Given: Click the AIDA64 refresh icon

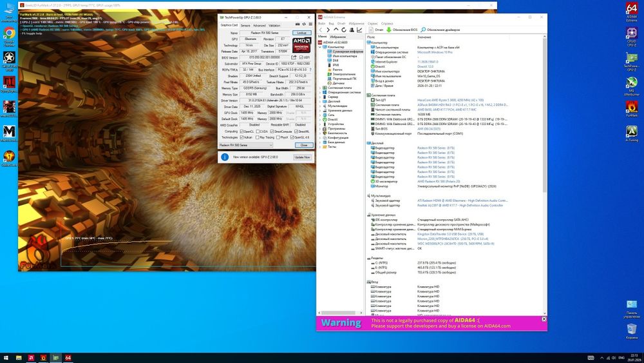Looking at the screenshot, I should pyautogui.click(x=343, y=30).
